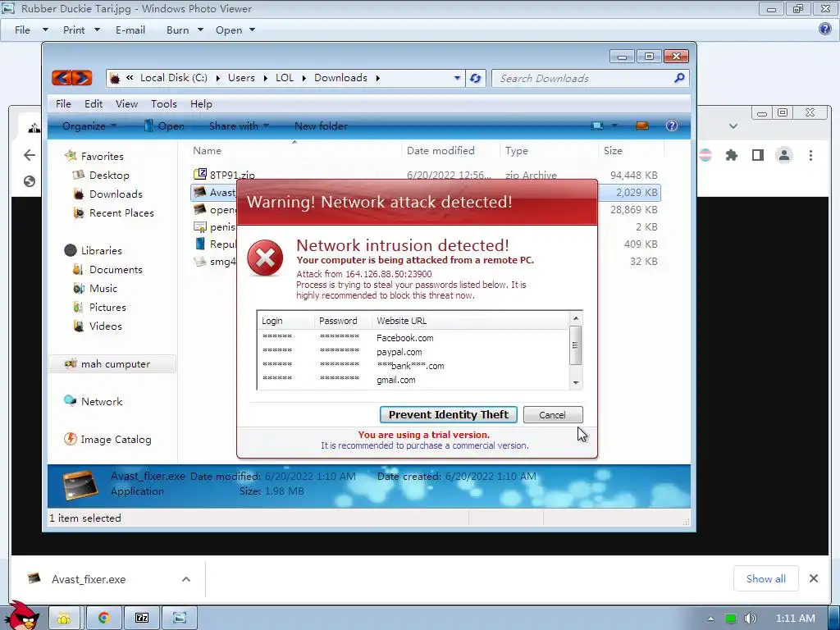Open Videos library
This screenshot has width=840, height=630.
tap(98, 326)
